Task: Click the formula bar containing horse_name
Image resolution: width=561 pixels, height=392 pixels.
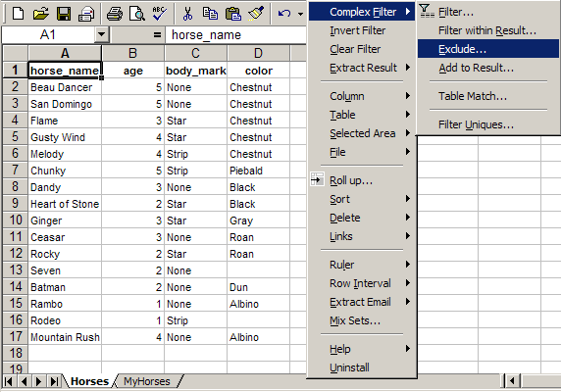Action: [236, 34]
